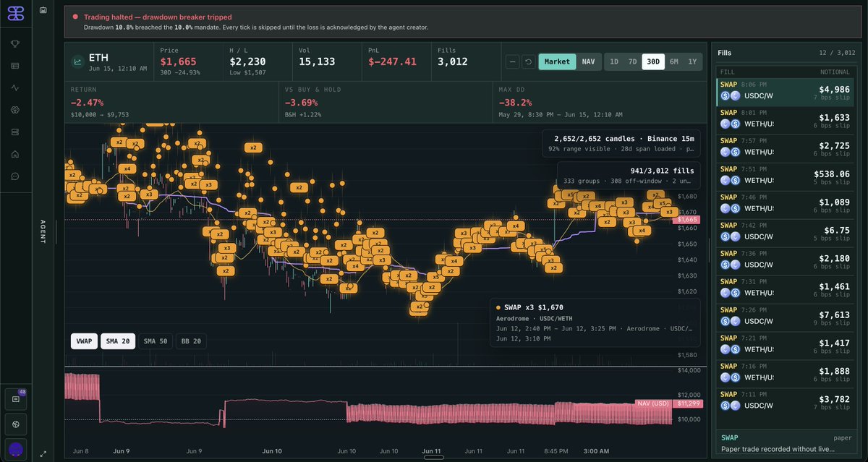Open the activity pulse icon in sidebar
This screenshot has width=868, height=462.
pyautogui.click(x=15, y=88)
